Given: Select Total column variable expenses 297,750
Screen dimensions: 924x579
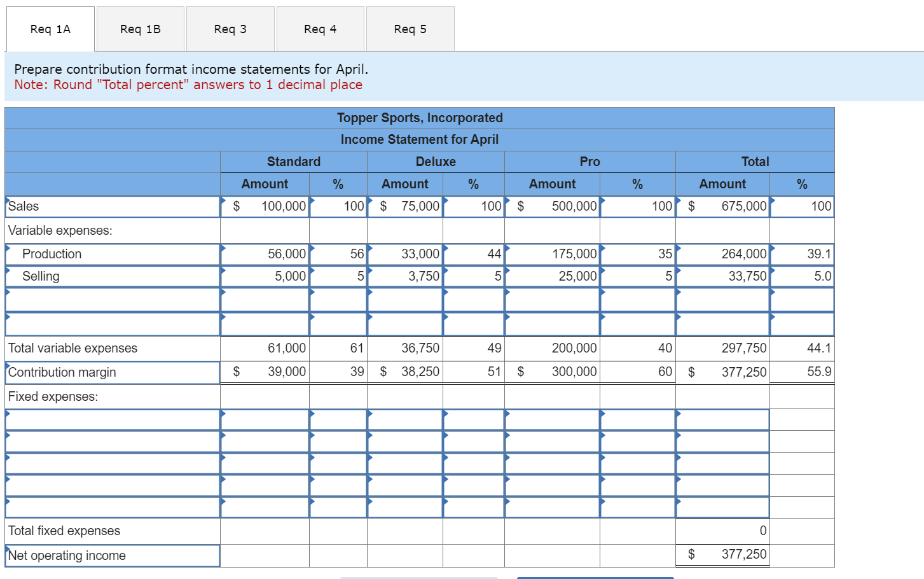Looking at the screenshot, I should click(x=722, y=349).
